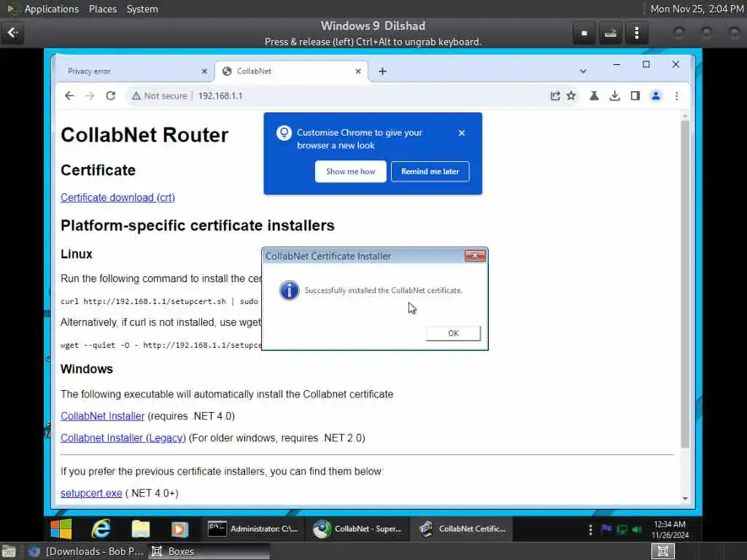Click guest clock showing 12:34 AM
This screenshot has height=560, width=747.
pos(670,529)
